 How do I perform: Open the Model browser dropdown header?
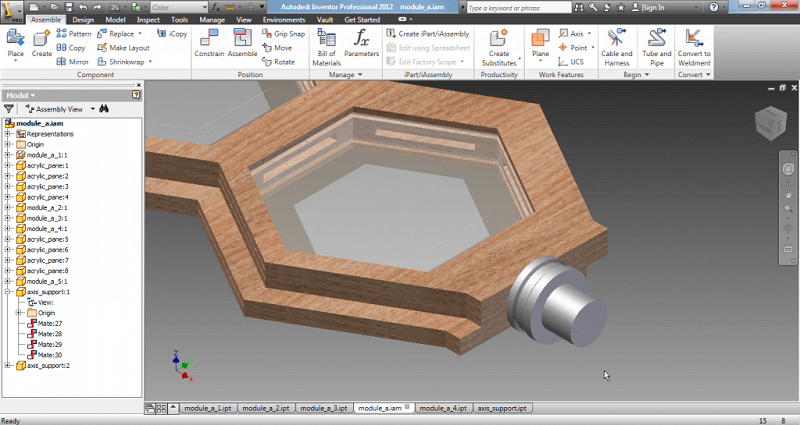click(21, 95)
